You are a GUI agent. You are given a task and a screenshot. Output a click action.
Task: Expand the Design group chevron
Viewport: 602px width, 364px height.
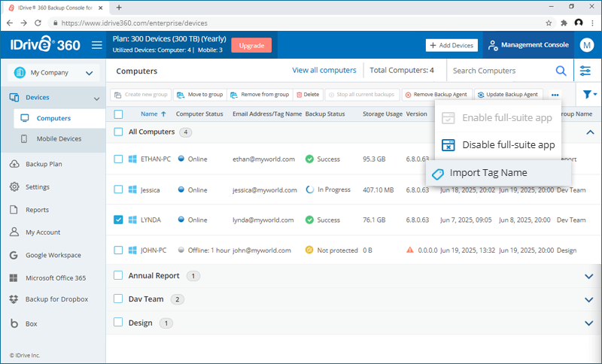pyautogui.click(x=589, y=323)
